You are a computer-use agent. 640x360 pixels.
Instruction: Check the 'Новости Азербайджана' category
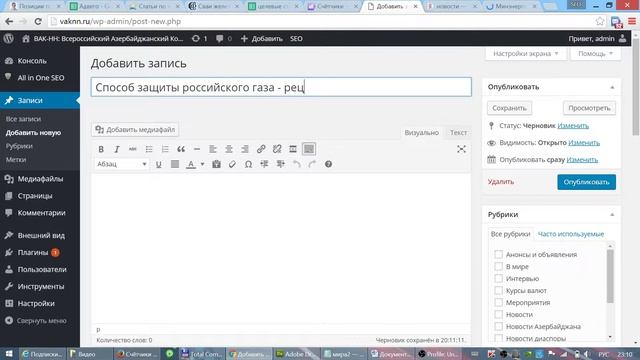498,327
